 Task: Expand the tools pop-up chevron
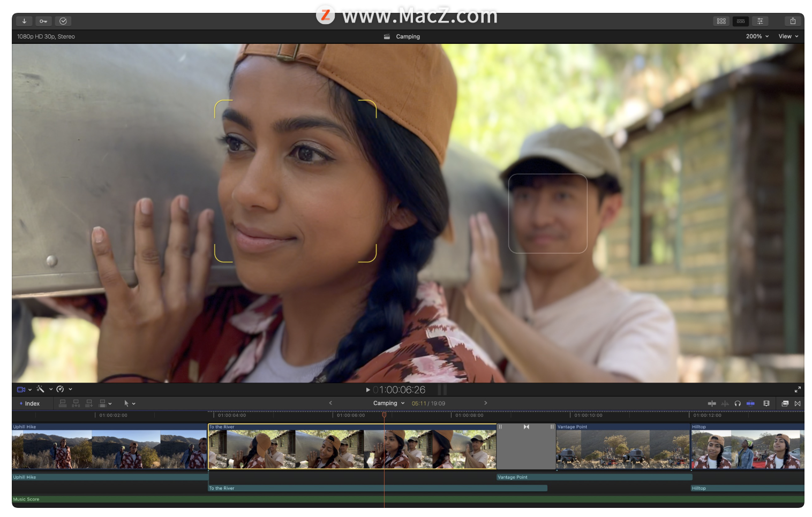click(x=134, y=404)
